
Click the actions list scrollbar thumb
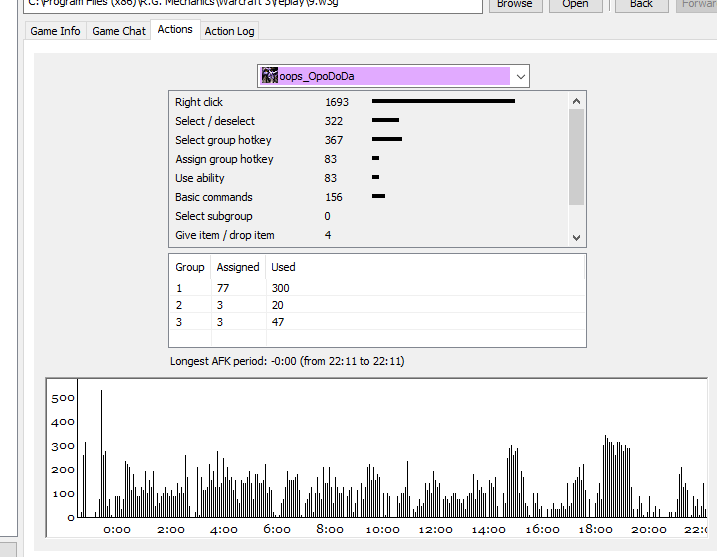[576, 157]
